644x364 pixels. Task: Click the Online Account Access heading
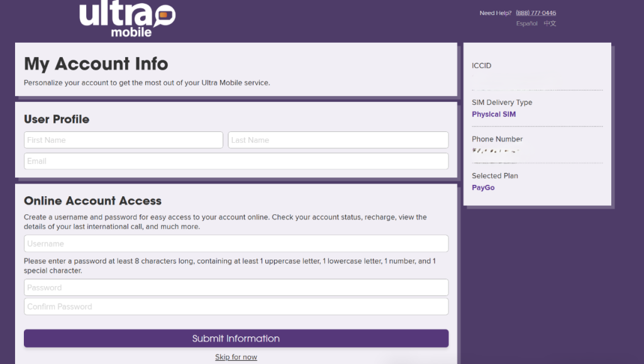point(93,201)
